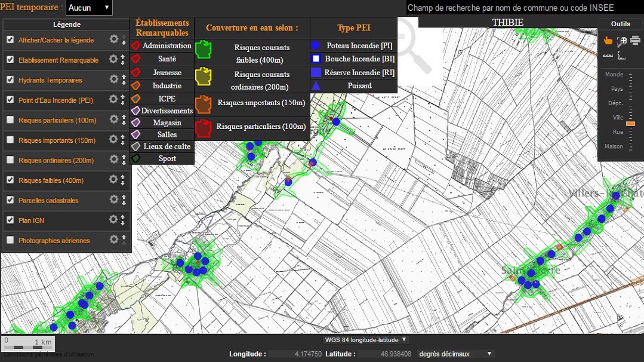This screenshot has height=362, width=644.
Task: Click reorder arrows for Hydrants Temporaires
Action: pos(123,80)
